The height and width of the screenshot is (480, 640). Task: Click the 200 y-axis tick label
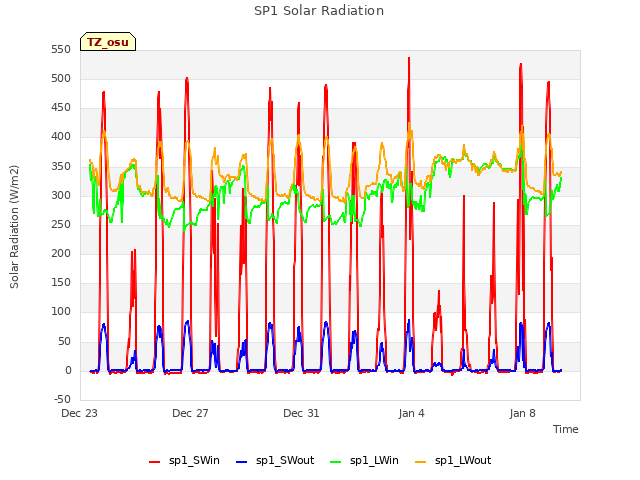tap(61, 253)
